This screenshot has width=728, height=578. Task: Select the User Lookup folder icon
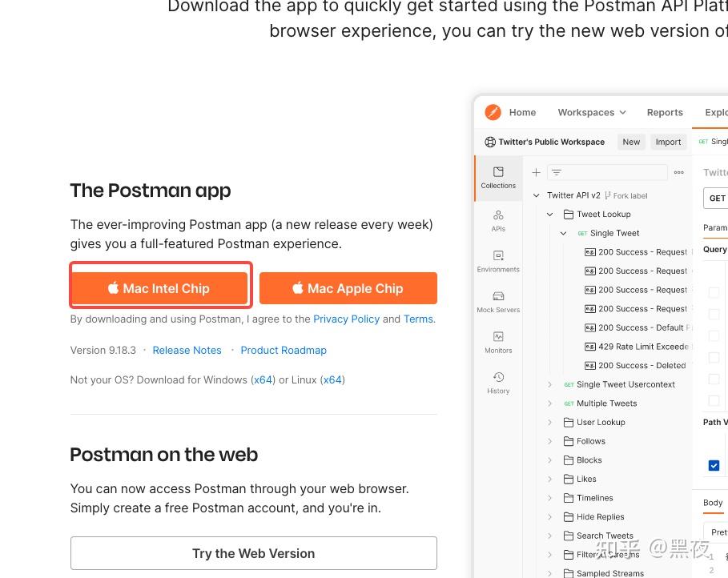tap(569, 422)
